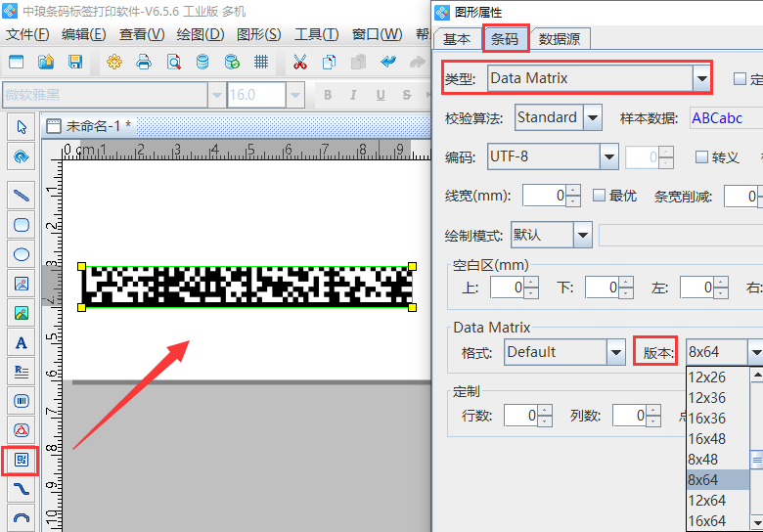Click the printer icon in toolbar
The width and height of the screenshot is (763, 532).
[x=144, y=62]
